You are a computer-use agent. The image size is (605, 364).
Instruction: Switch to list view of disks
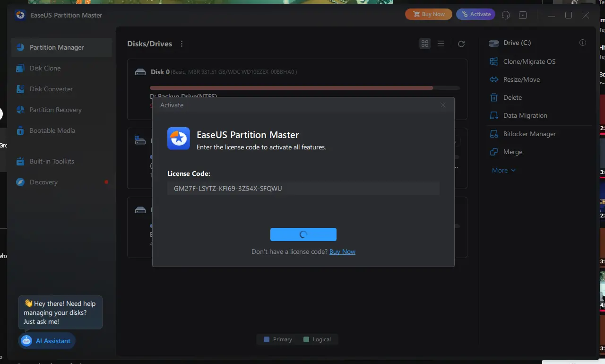tap(441, 43)
